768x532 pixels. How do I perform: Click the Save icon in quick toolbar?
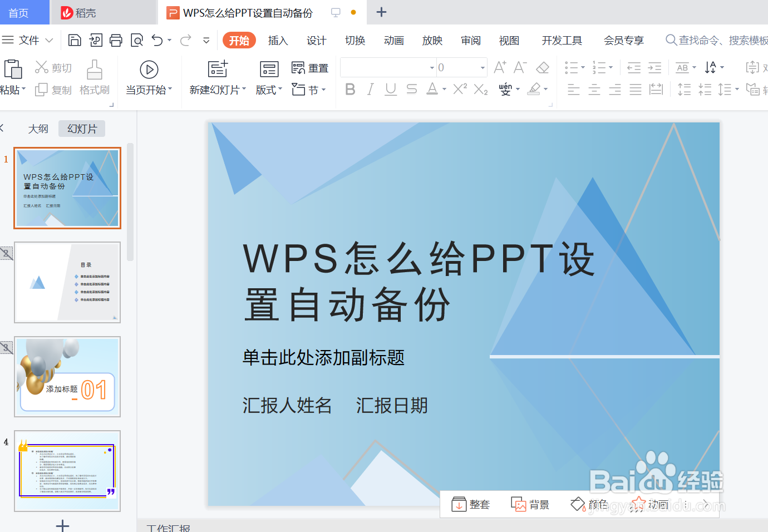click(x=75, y=40)
